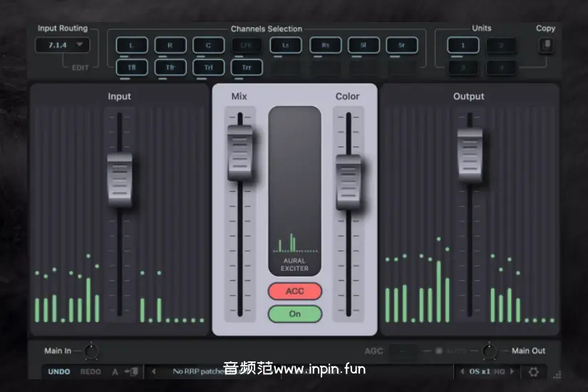The width and height of the screenshot is (588, 392).
Task: Toggle the L channel button
Action: click(x=132, y=46)
